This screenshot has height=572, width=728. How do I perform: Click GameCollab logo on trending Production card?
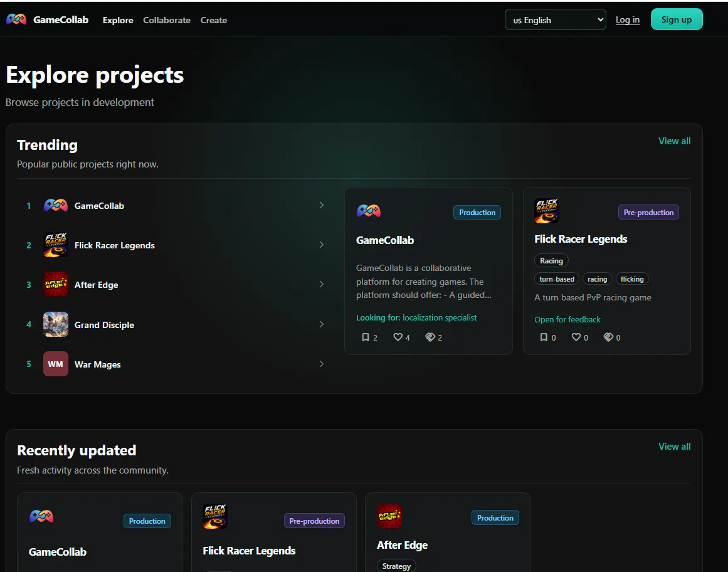pos(369,211)
